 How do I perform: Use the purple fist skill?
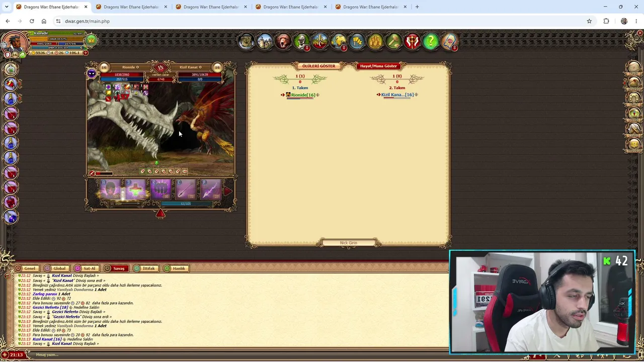[160, 190]
